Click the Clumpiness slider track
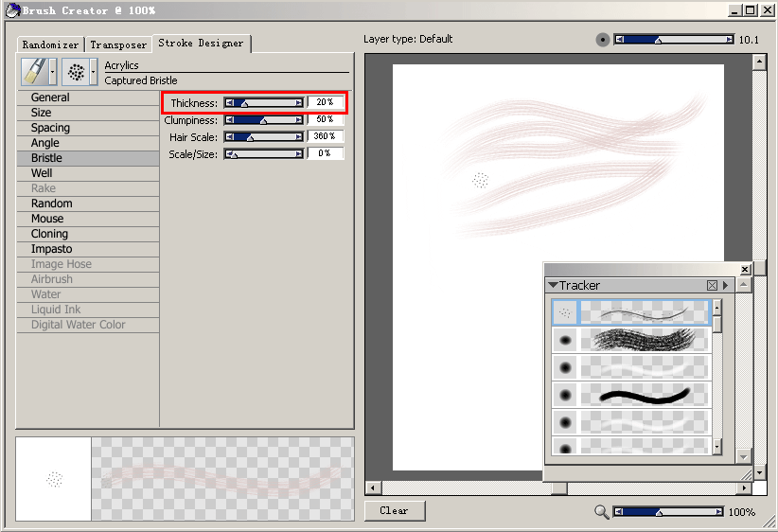This screenshot has width=778, height=532. (264, 120)
